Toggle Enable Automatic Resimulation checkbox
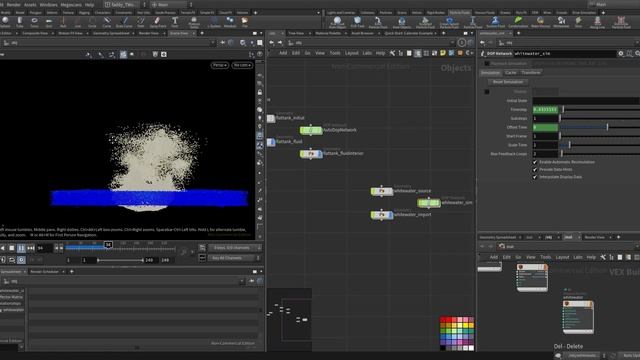This screenshot has width=640, height=360. tap(535, 162)
